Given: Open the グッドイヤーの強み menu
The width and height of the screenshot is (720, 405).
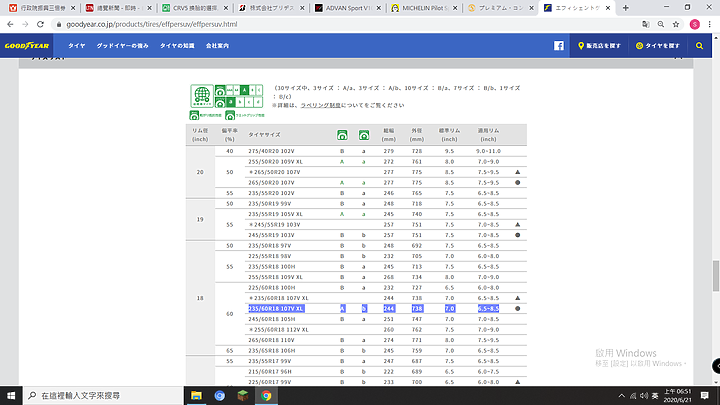Looking at the screenshot, I should tap(123, 45).
